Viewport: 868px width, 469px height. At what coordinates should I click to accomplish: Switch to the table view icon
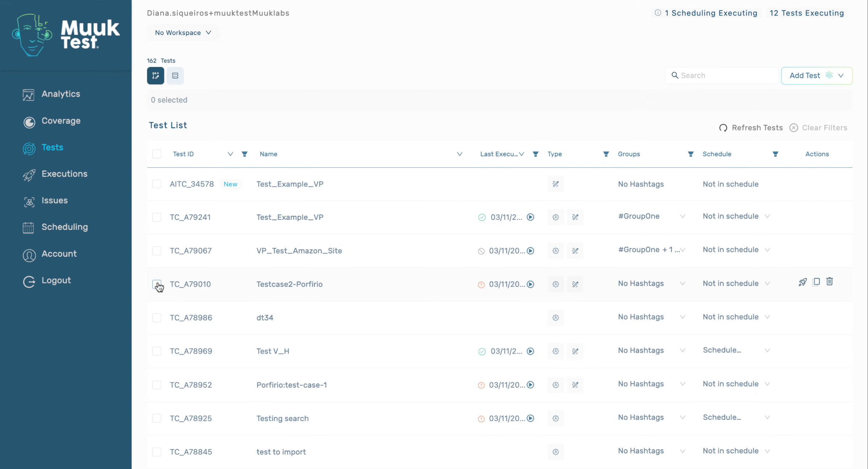[175, 76]
